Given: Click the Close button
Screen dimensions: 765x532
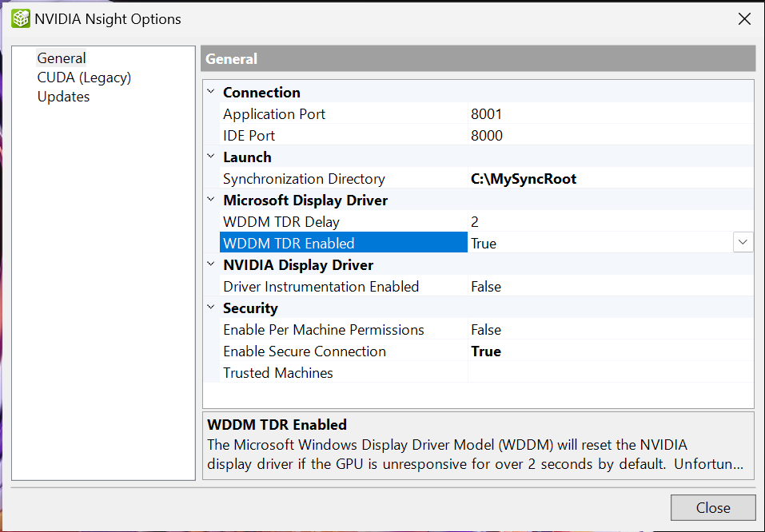Looking at the screenshot, I should pyautogui.click(x=713, y=507).
